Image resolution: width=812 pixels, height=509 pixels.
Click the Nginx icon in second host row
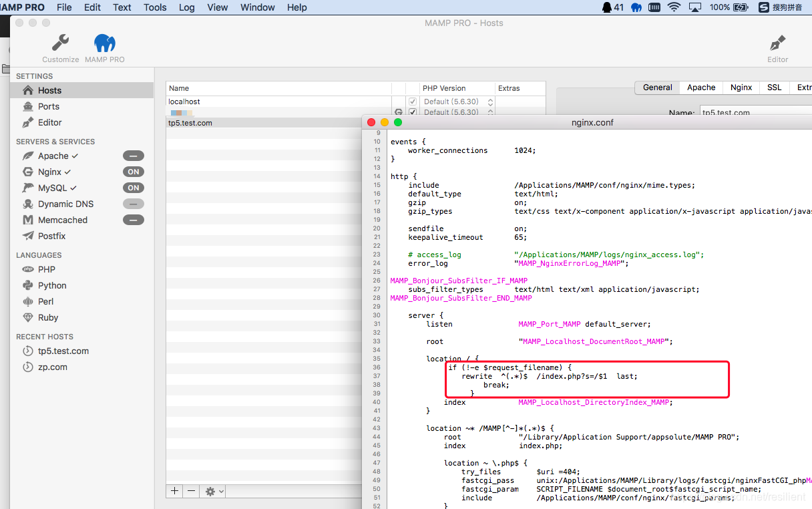399,112
